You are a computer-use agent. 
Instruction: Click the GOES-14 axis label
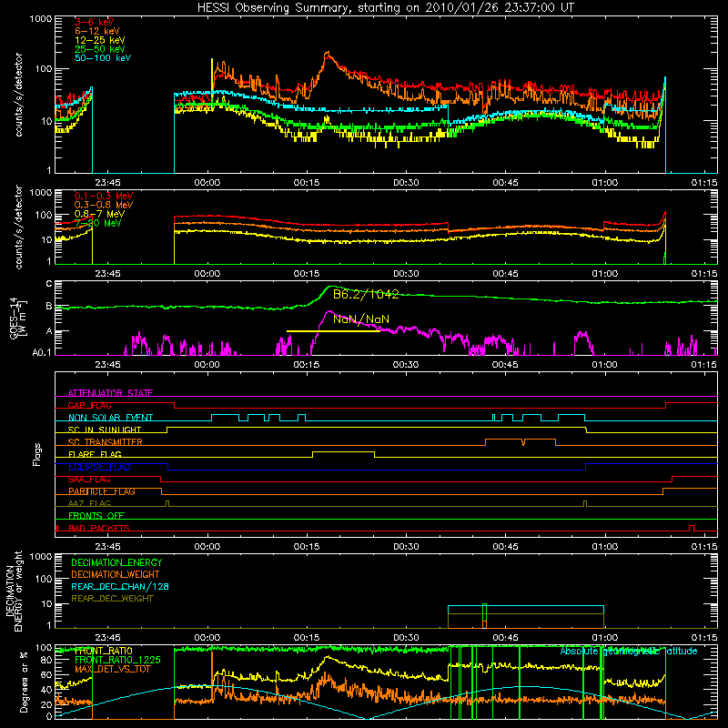click(x=18, y=318)
